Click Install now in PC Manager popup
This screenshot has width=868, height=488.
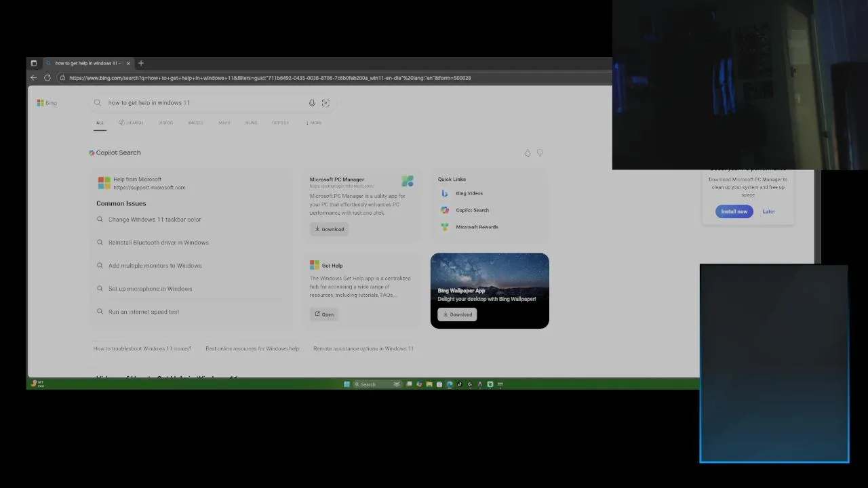(x=734, y=211)
